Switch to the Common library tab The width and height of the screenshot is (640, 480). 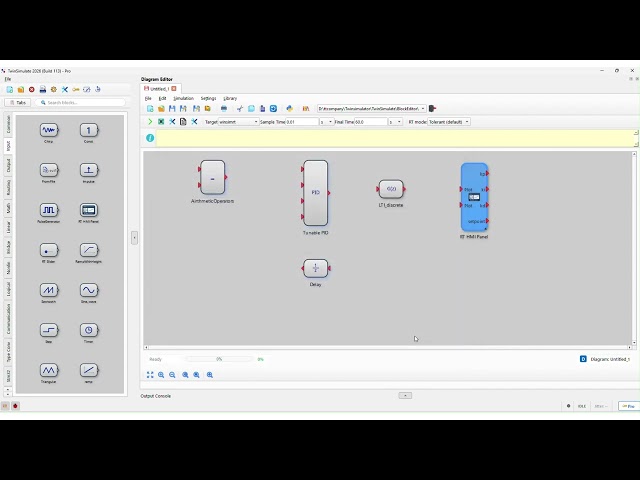8,124
